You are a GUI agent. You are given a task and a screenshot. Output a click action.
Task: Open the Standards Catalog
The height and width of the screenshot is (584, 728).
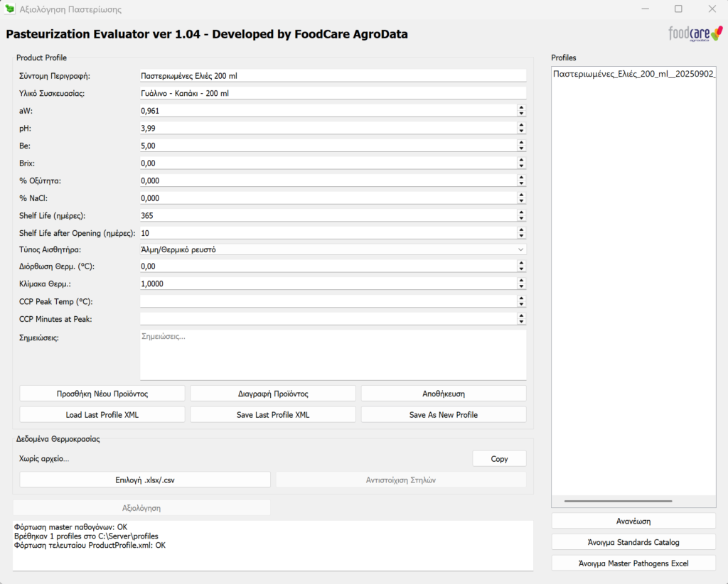pyautogui.click(x=633, y=542)
